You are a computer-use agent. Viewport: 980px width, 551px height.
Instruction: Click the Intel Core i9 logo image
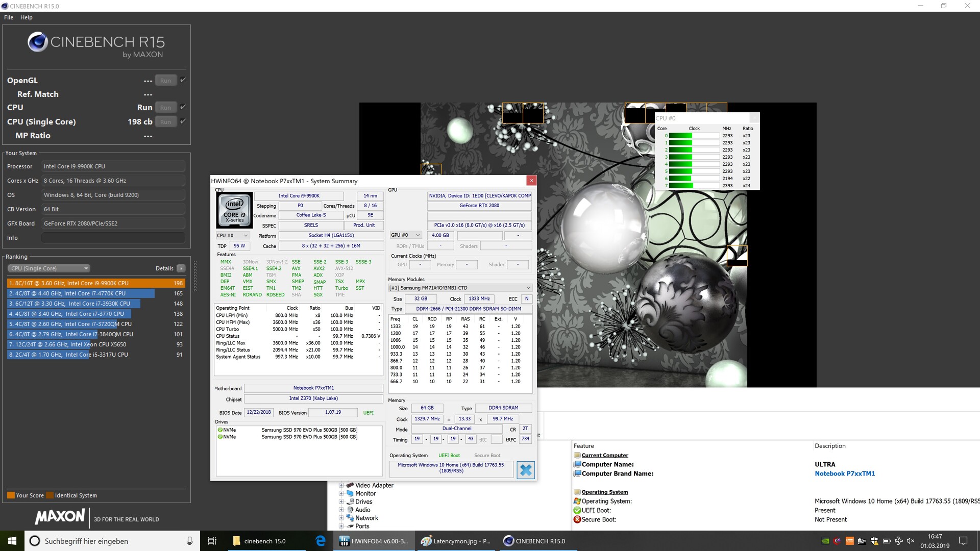click(234, 210)
